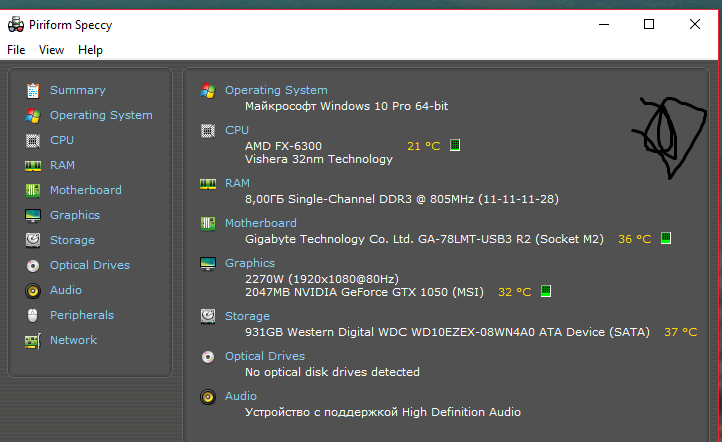Click the green motherboard temperature indicator

[666, 239]
